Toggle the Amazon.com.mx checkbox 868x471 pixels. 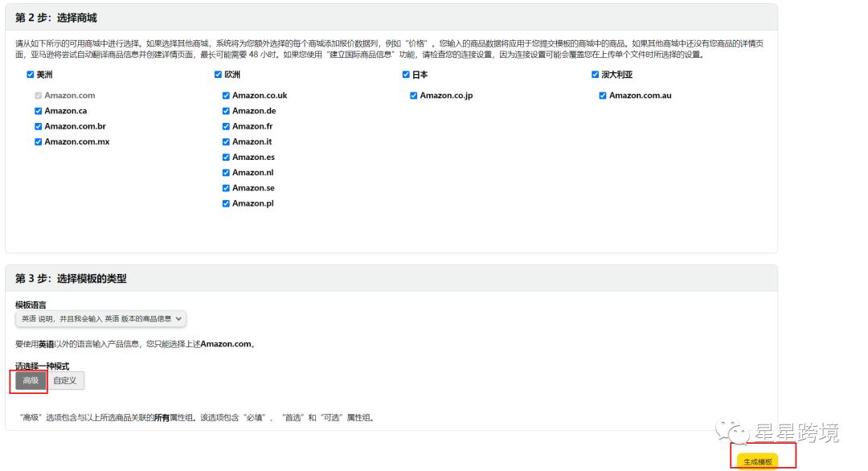point(37,141)
